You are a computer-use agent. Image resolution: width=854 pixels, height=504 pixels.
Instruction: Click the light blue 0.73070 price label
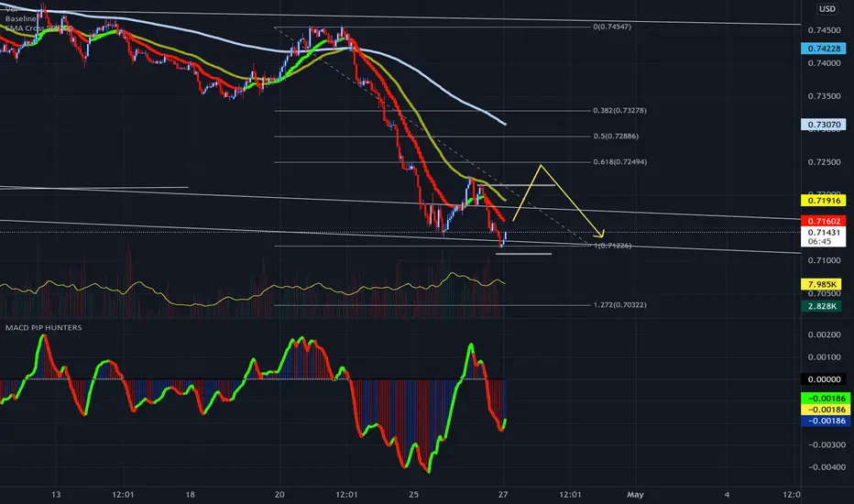coord(824,125)
